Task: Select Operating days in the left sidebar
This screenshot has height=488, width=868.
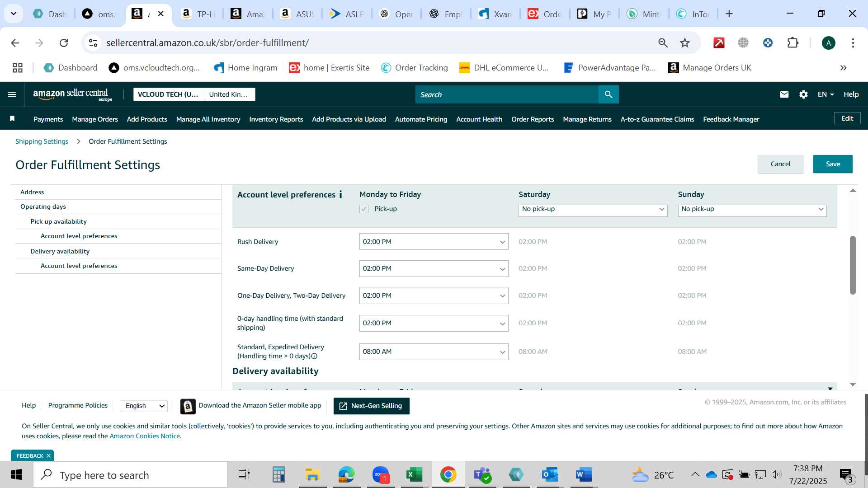Action: click(43, 206)
